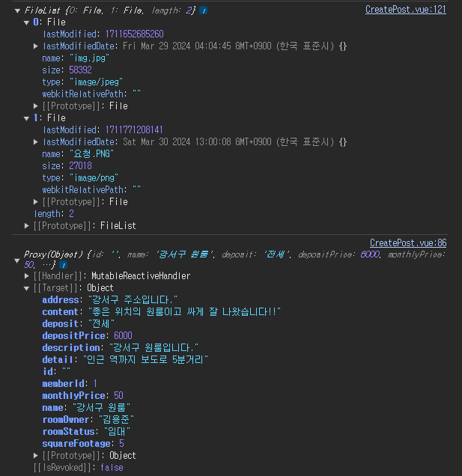Click the 'length: 2' property row
Screen dimensions: 462x476
point(54,214)
